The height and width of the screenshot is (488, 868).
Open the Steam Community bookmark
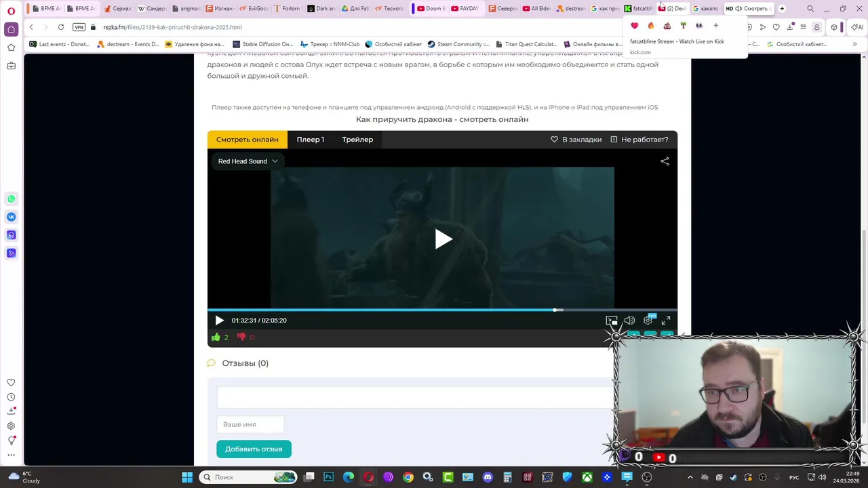point(458,44)
